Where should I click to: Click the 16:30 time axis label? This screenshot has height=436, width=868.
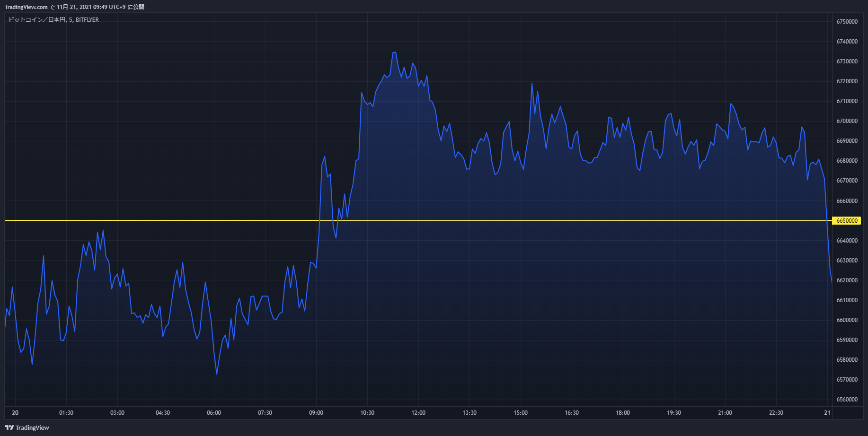pyautogui.click(x=572, y=413)
